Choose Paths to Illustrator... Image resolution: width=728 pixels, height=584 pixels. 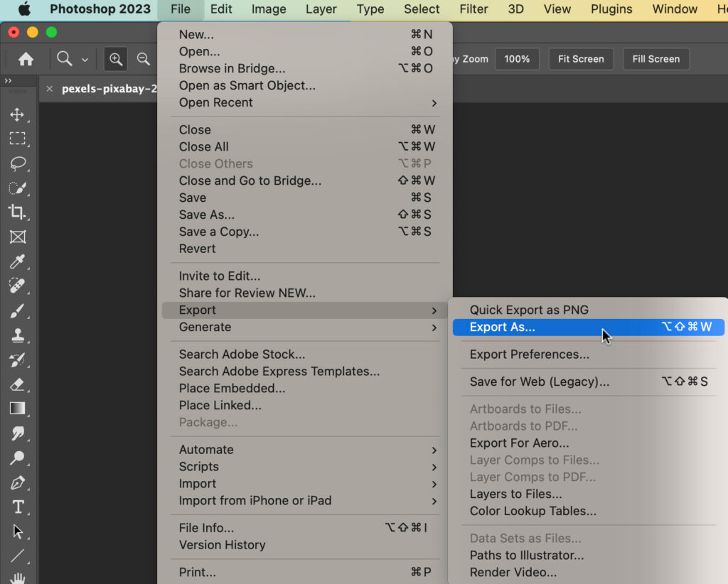pyautogui.click(x=588, y=556)
